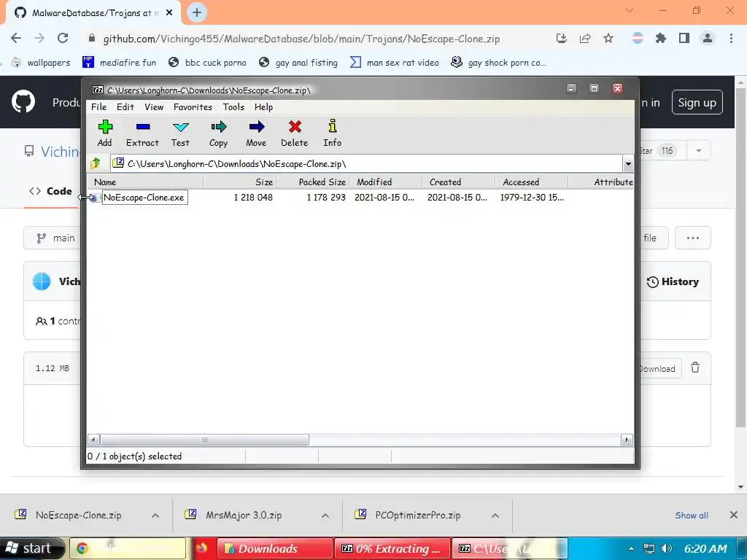747x560 pixels.
Task: Open the Windows start button
Action: point(32,548)
